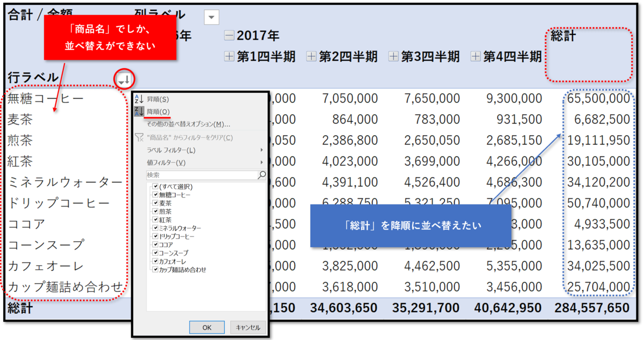Expand the 第4四半期 column group

click(475, 56)
